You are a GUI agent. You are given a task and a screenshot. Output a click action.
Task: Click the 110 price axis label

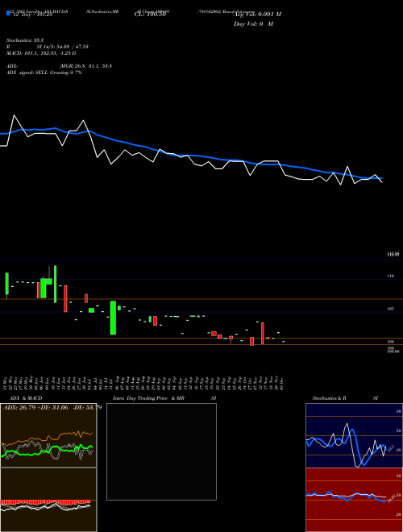click(391, 276)
